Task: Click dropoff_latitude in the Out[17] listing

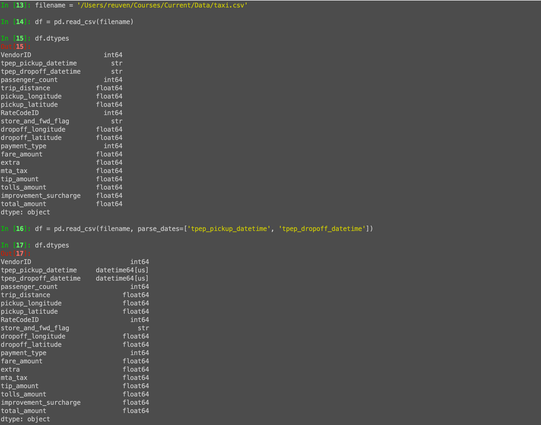Action: click(31, 345)
